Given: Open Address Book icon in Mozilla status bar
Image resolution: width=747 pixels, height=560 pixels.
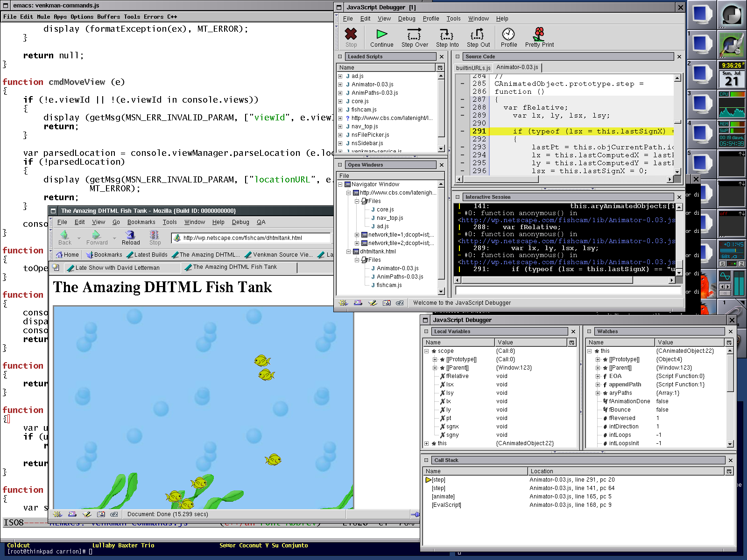Looking at the screenshot, I should 101,514.
